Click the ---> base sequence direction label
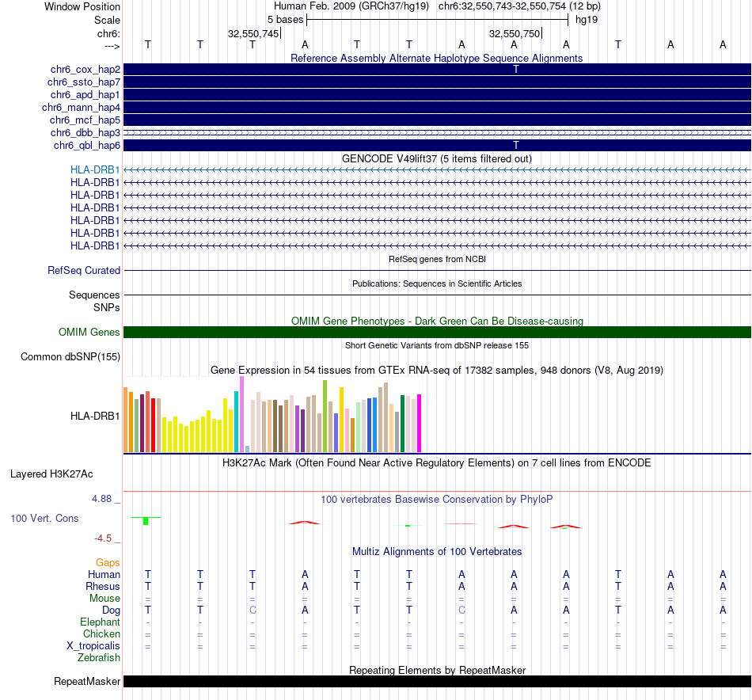This screenshot has width=752, height=700. coord(112,46)
